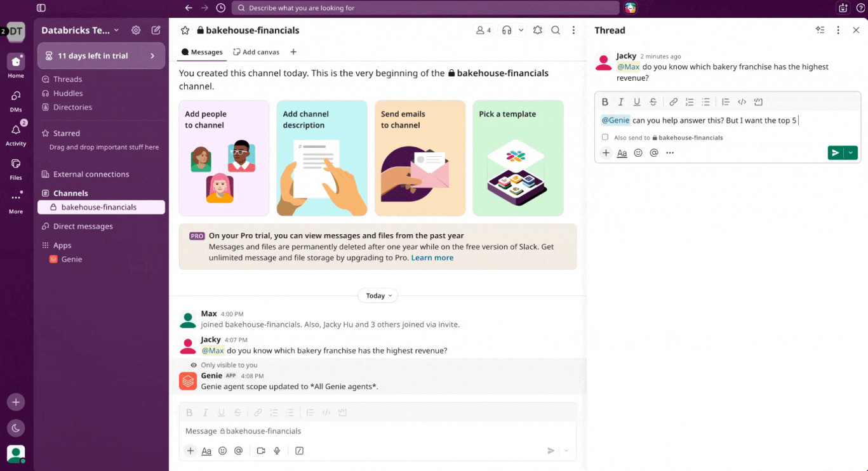This screenshot has width=868, height=471.
Task: Toggle bold in thread reply
Action: tap(605, 102)
